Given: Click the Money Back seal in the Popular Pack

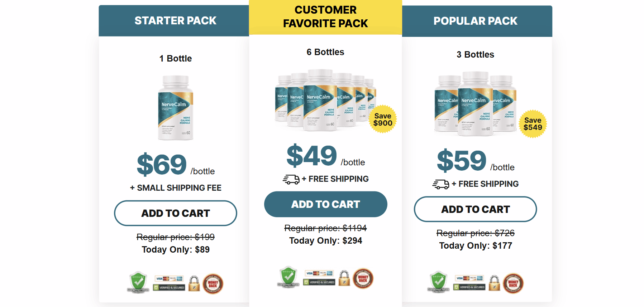Looking at the screenshot, I should [x=513, y=283].
